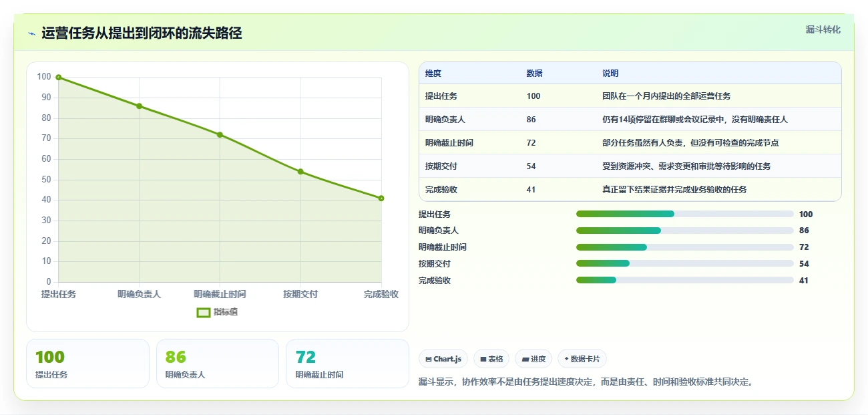The height and width of the screenshot is (415, 868).
Task: Click description 团队在一个月内提出的全部运营任务
Action: point(666,96)
